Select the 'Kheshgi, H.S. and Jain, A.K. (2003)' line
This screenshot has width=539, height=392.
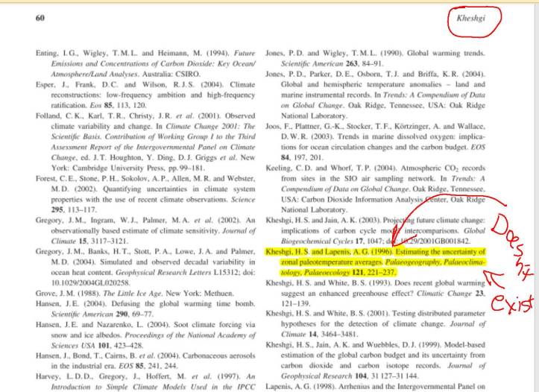click(376, 221)
